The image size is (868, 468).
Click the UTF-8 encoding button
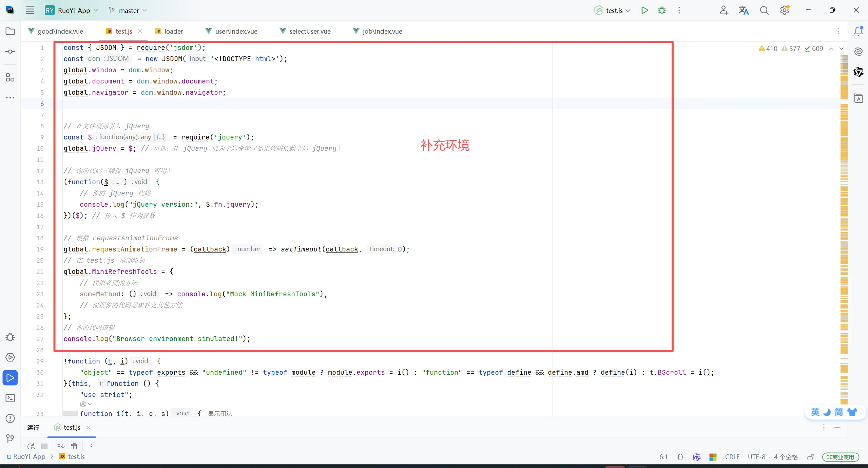[x=756, y=457]
